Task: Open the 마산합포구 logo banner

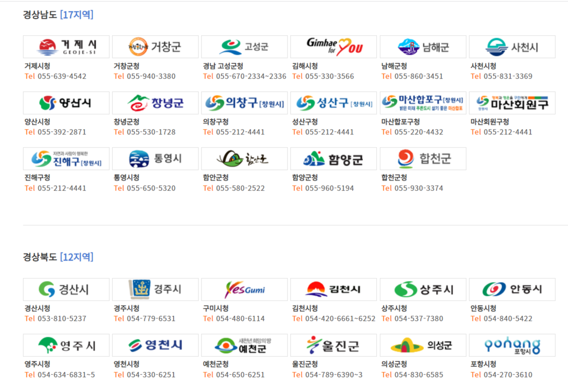Action: (423, 103)
